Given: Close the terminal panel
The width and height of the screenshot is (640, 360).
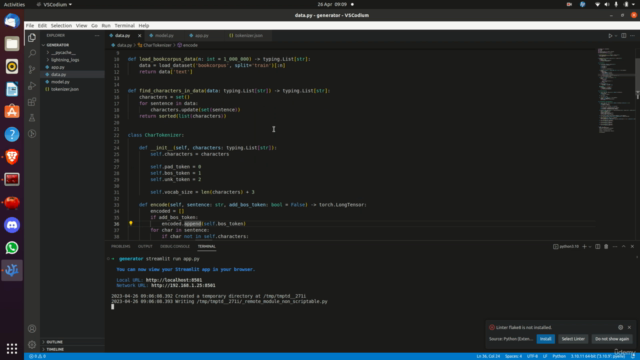Looking at the screenshot, I should click(x=632, y=247).
